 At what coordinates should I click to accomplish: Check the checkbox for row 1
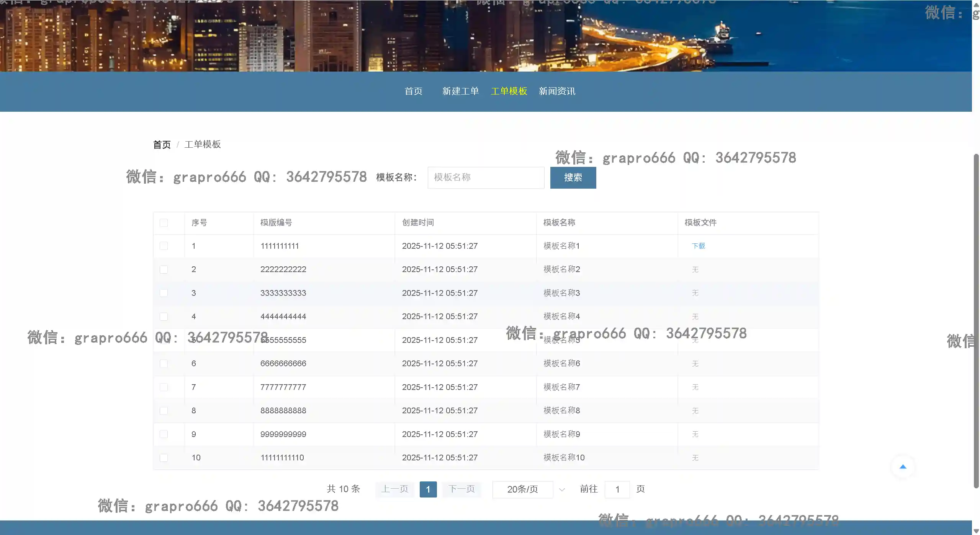pyautogui.click(x=164, y=246)
